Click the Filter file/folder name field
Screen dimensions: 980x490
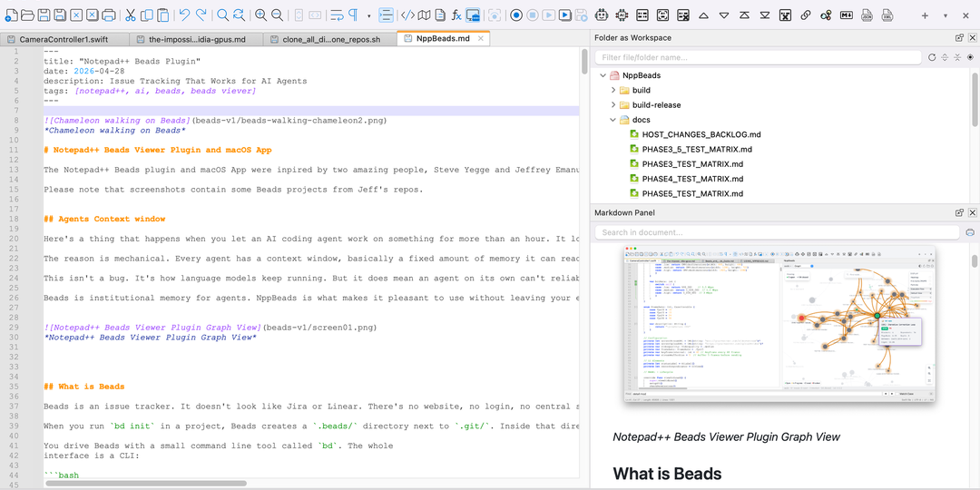click(758, 57)
